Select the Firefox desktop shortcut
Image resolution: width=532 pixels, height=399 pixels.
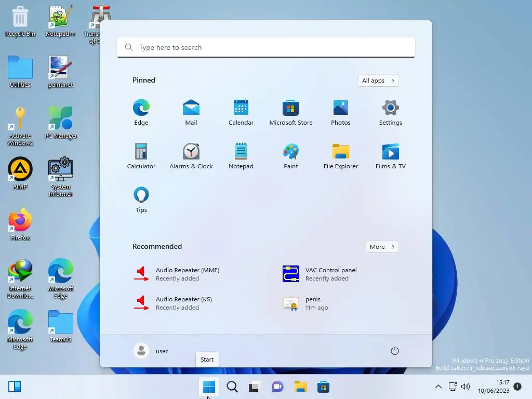[20, 224]
